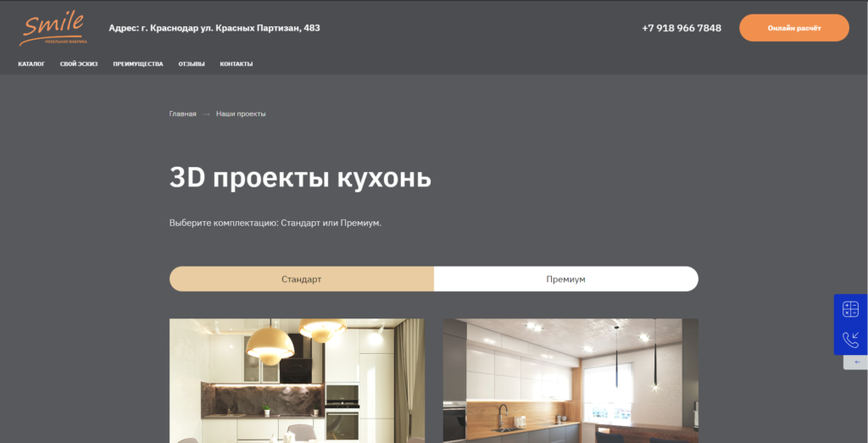This screenshot has height=443, width=868.
Task: Open the grey kitchen with wood backsplash
Action: 570,380
